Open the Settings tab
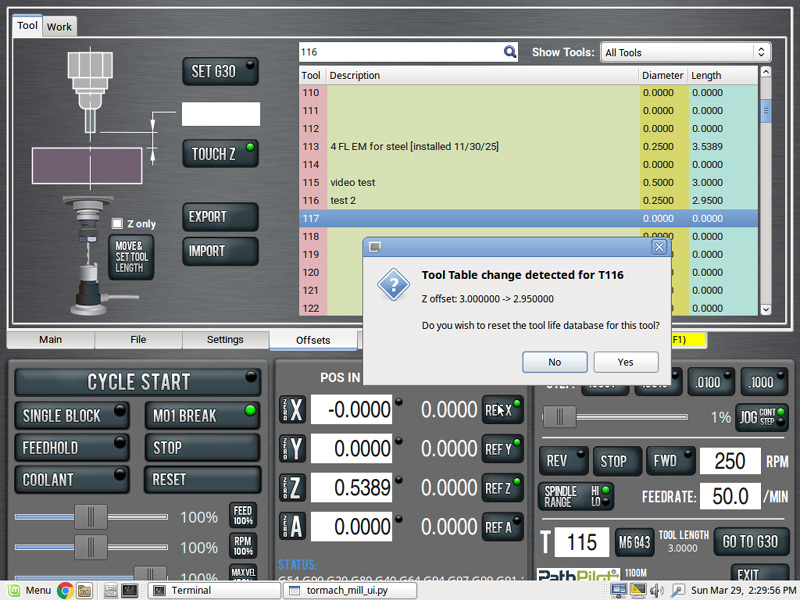This screenshot has height=600, width=800. coord(225,340)
